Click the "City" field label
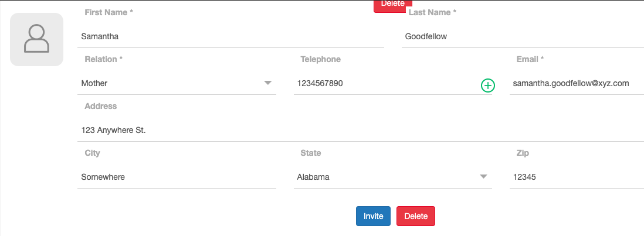This screenshot has width=644, height=236. 92,153
